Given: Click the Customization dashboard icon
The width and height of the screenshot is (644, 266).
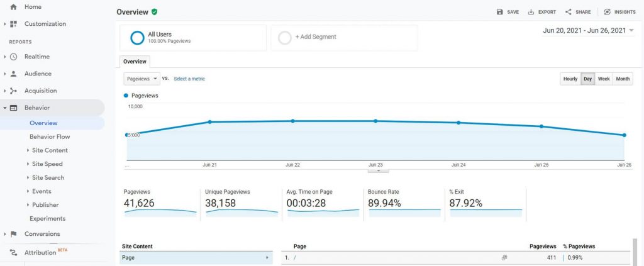Looking at the screenshot, I should point(13,24).
